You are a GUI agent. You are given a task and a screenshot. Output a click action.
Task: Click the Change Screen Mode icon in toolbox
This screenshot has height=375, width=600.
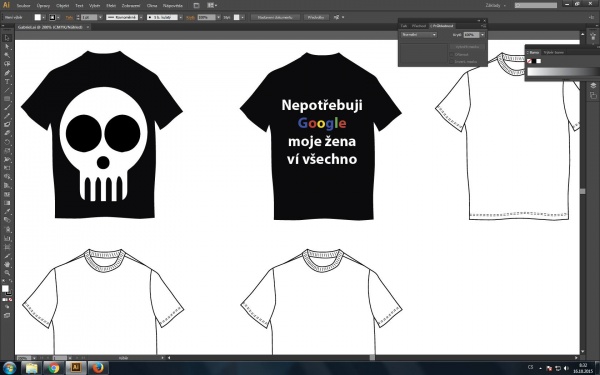(7, 315)
